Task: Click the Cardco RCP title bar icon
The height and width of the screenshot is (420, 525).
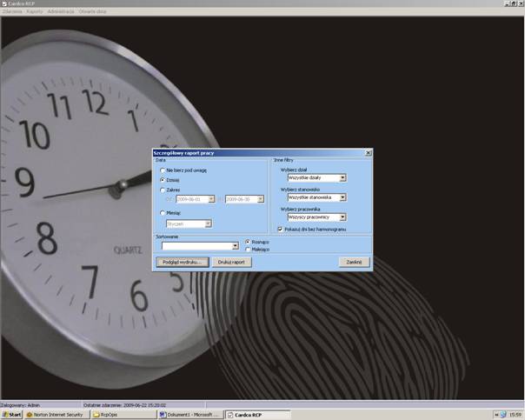Action: click(x=4, y=3)
